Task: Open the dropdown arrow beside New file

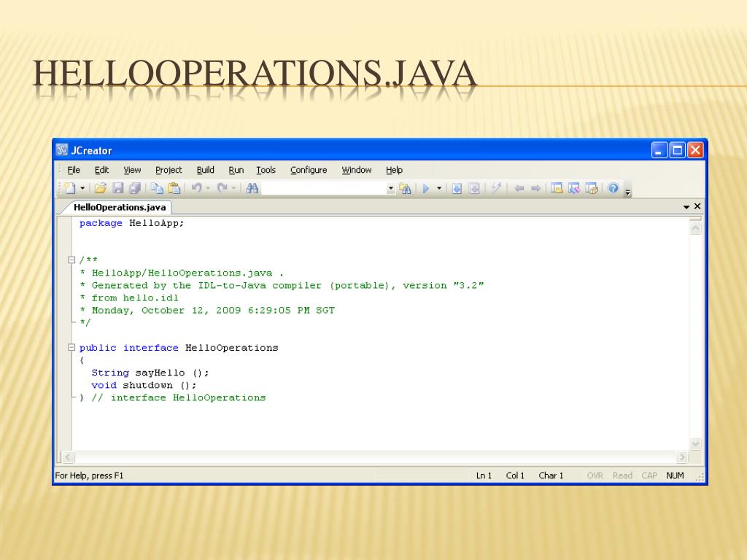Action: (x=82, y=188)
